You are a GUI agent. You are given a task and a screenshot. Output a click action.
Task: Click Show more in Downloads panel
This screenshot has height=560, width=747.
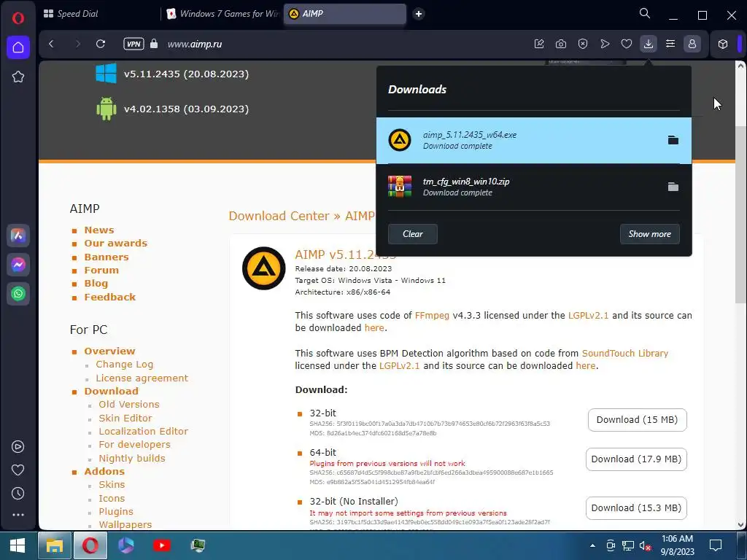(x=650, y=234)
